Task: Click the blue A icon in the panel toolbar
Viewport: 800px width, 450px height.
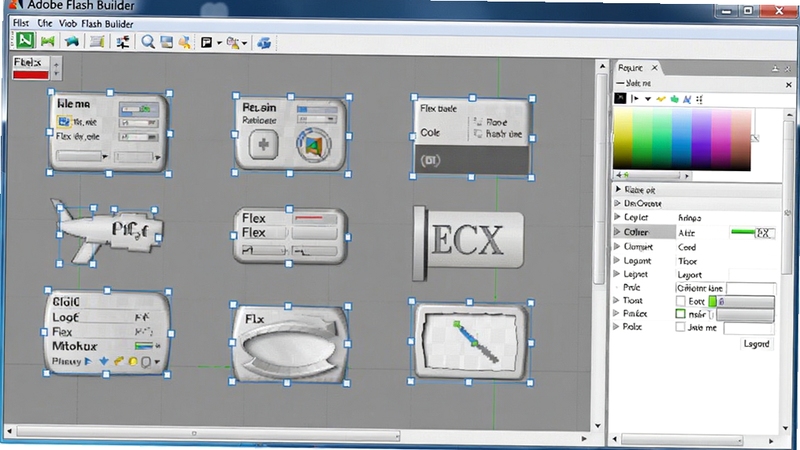Action: pyautogui.click(x=687, y=99)
